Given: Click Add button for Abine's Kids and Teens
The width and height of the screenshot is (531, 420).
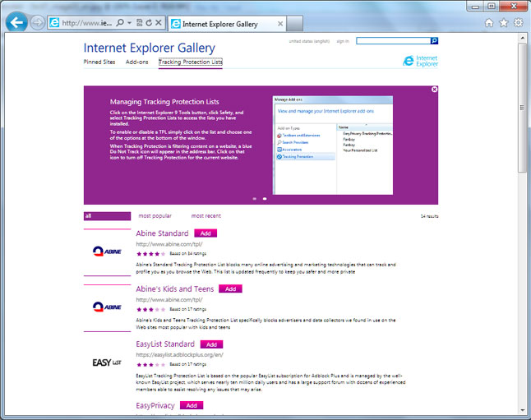Looking at the screenshot, I should [x=231, y=289].
